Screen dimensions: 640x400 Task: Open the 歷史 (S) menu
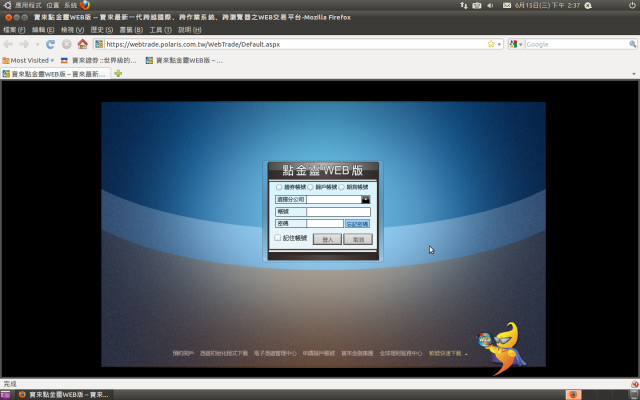[102, 30]
